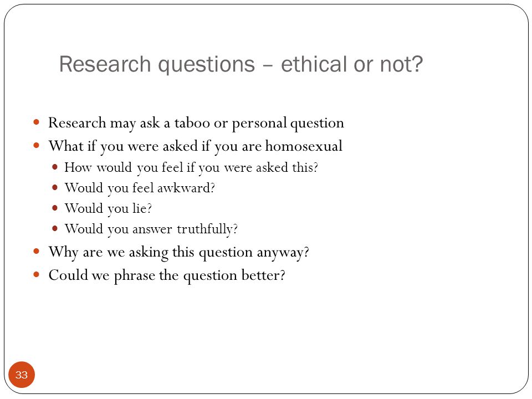Click the line 'Would you feel awkward?'
The image size is (532, 399).
click(x=140, y=188)
